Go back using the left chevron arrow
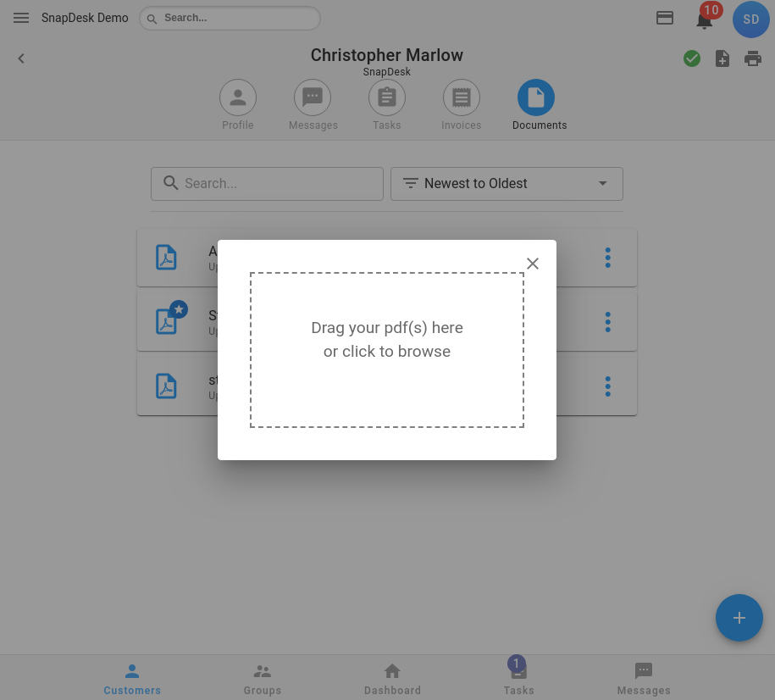Viewport: 775px width, 700px height. [21, 58]
